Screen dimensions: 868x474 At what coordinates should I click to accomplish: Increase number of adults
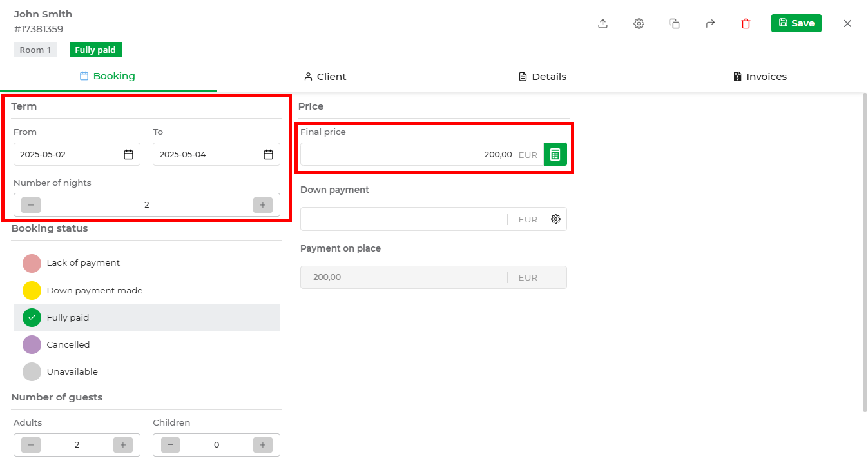pyautogui.click(x=123, y=445)
